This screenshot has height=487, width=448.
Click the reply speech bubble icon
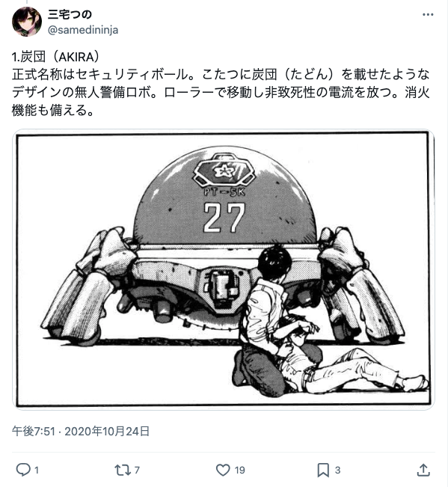23,470
